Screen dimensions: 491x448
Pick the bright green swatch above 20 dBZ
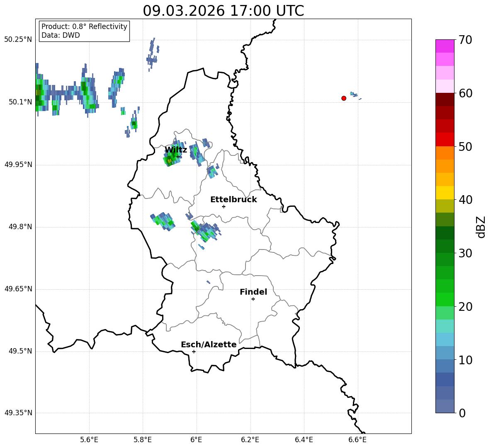coord(445,299)
